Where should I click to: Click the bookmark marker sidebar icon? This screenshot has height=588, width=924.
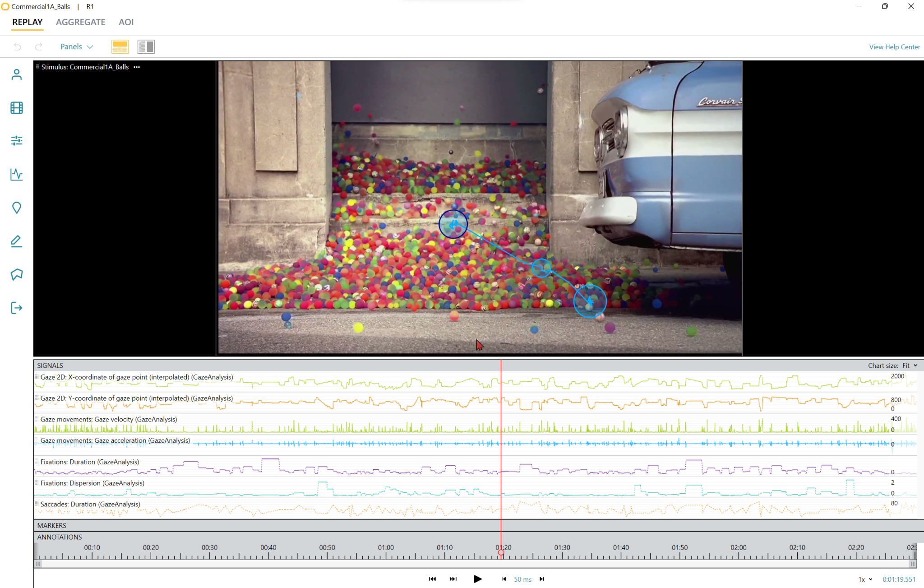[x=17, y=274]
